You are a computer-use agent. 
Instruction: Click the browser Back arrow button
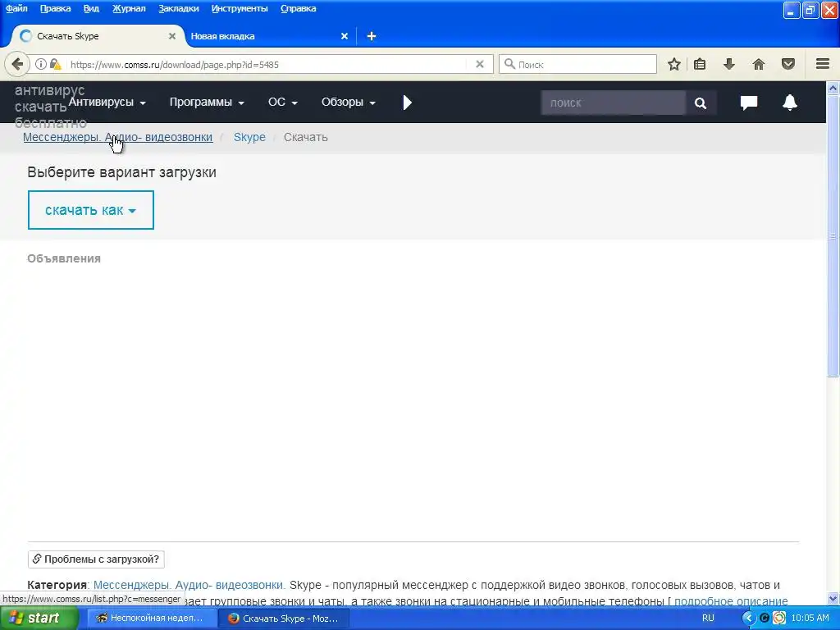pos(17,64)
